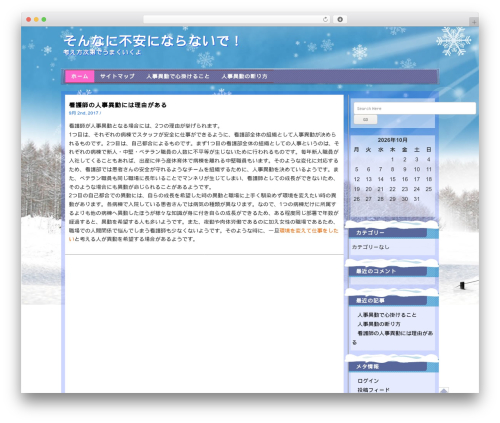Open the サイトマップ menu item
The height and width of the screenshot is (423, 500).
117,76
